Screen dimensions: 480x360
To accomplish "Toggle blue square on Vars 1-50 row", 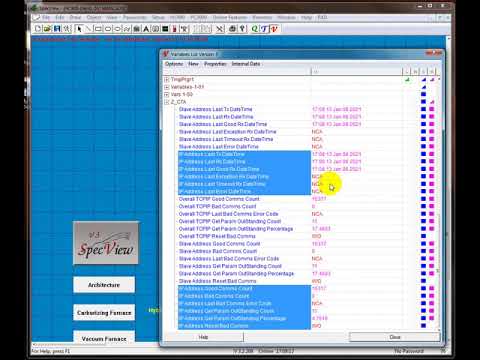I will [423, 94].
